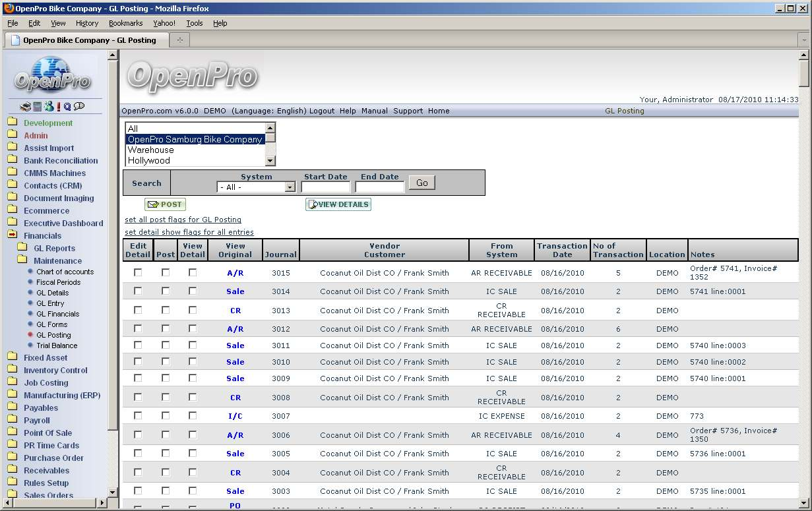This screenshot has width=812, height=511.
Task: Expand the GL Reports subfolder
Action: [x=22, y=248]
